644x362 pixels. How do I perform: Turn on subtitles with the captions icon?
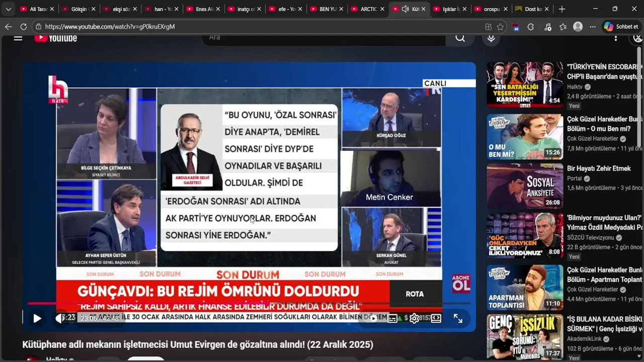(x=393, y=318)
